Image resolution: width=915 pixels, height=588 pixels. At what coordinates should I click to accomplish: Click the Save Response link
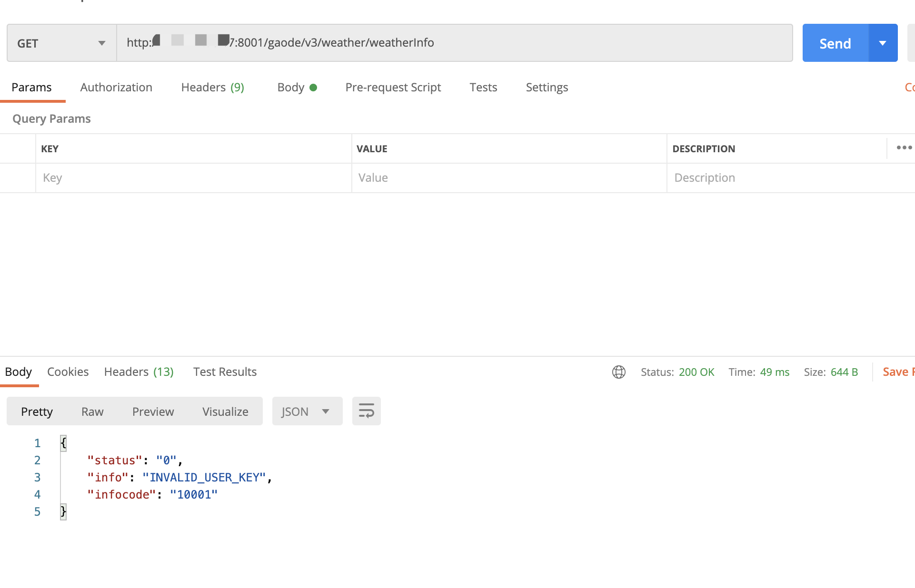pos(897,372)
